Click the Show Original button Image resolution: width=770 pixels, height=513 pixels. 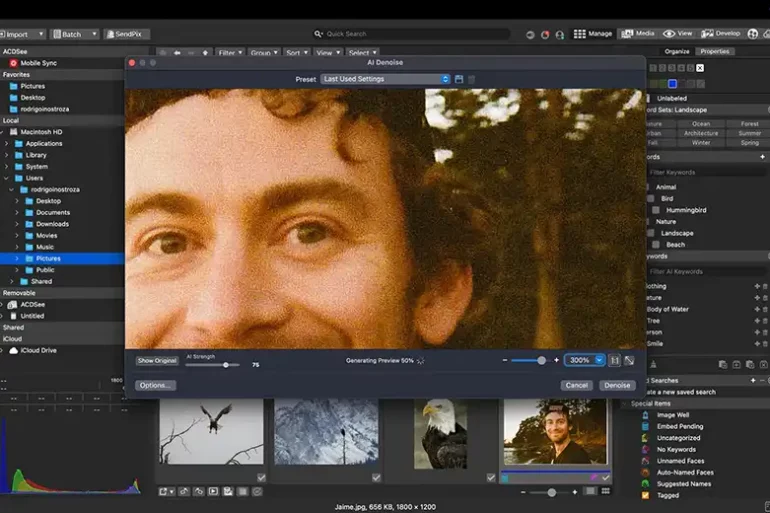157,360
